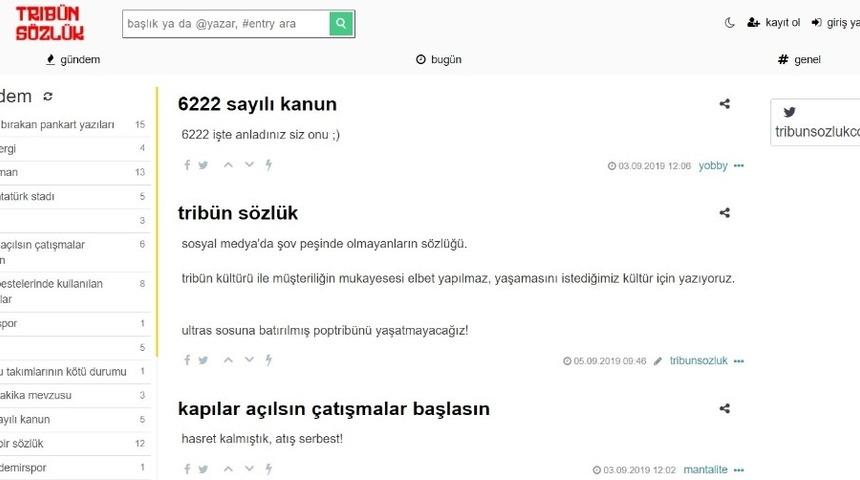Switch to the gündem tab
Image resolution: width=860 pixels, height=480 pixels.
73,59
